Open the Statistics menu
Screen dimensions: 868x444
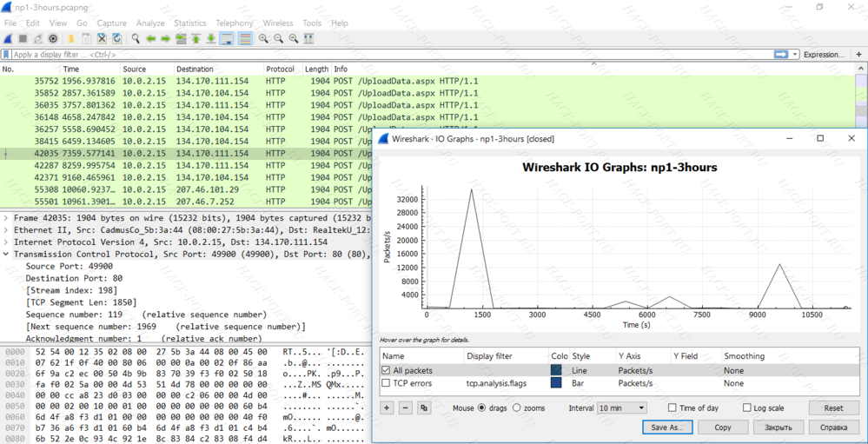(190, 23)
